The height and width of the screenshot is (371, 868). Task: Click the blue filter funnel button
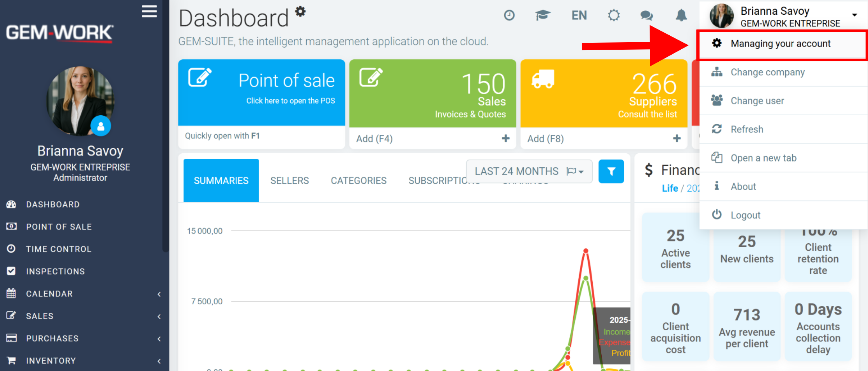pyautogui.click(x=611, y=171)
